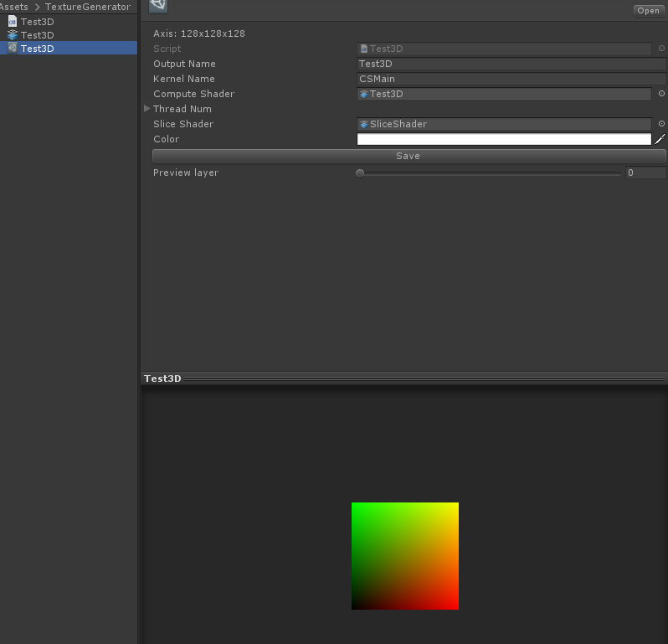The width and height of the screenshot is (668, 644).
Task: Click the Kernel Name label
Action: (x=184, y=79)
